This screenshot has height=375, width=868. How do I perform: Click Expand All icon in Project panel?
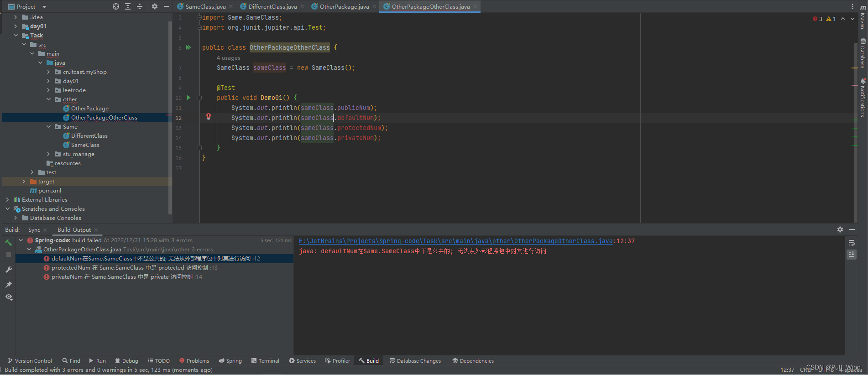(x=128, y=6)
